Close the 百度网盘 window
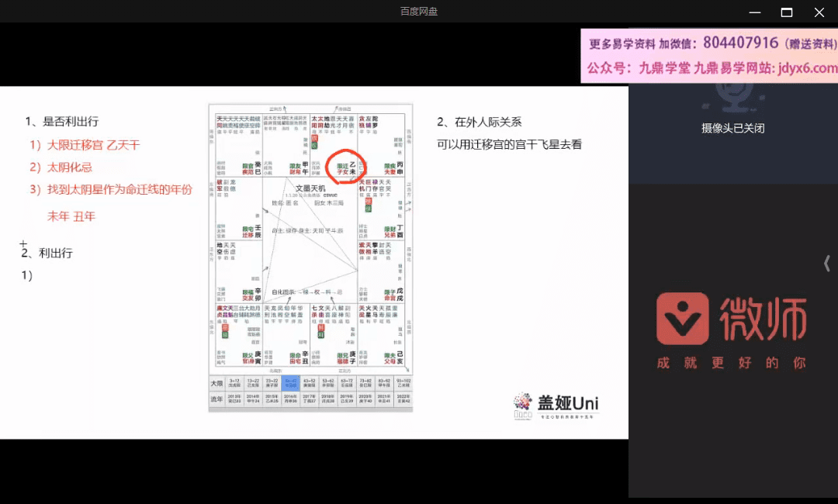 click(819, 12)
